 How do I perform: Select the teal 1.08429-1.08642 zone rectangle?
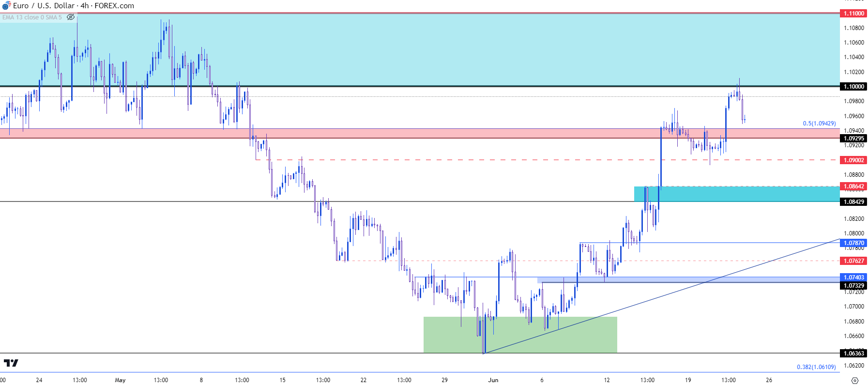[737, 194]
